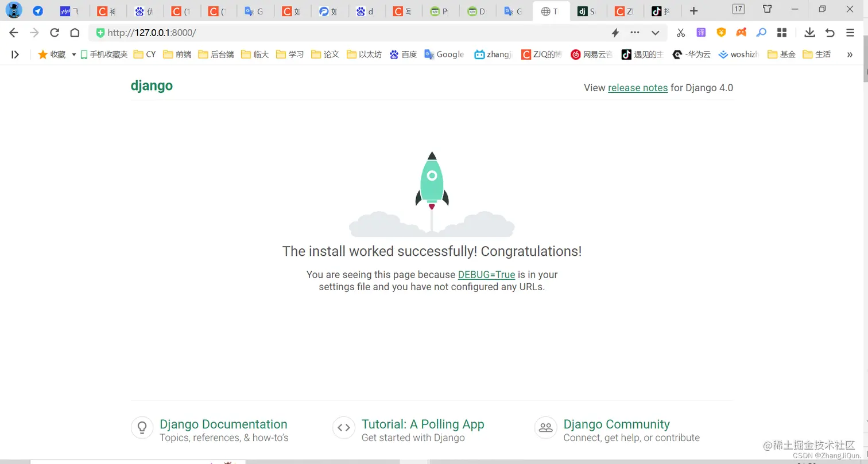Viewport: 868px width, 464px height.
Task: Open 手机收藏夹 mobile bookmarks
Action: pyautogui.click(x=104, y=54)
